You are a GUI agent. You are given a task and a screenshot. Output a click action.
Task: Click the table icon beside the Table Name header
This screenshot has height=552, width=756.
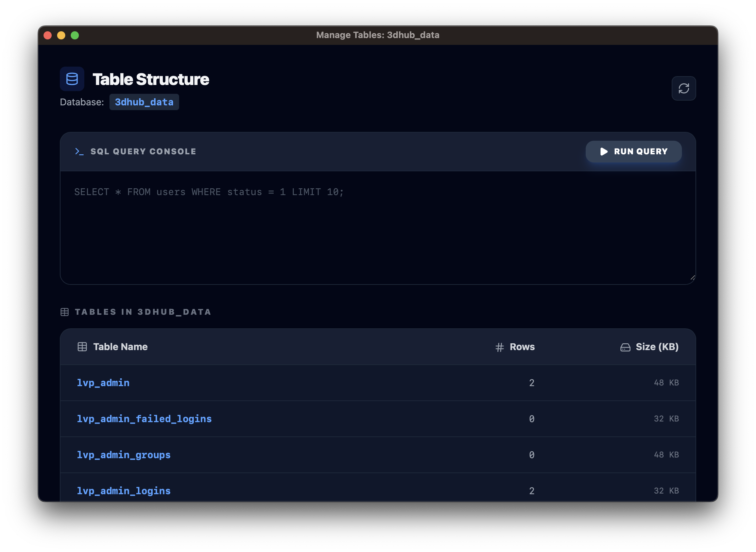click(x=82, y=347)
